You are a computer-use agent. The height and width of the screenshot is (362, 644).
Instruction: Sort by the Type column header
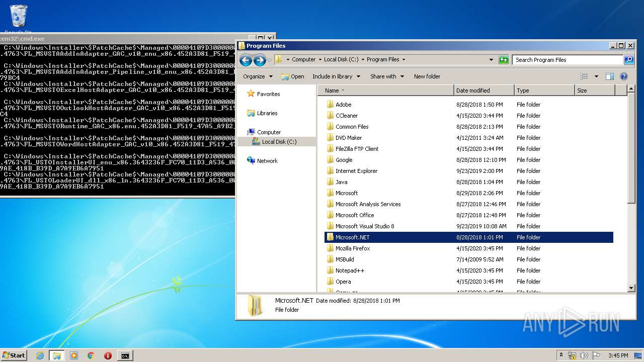point(544,90)
